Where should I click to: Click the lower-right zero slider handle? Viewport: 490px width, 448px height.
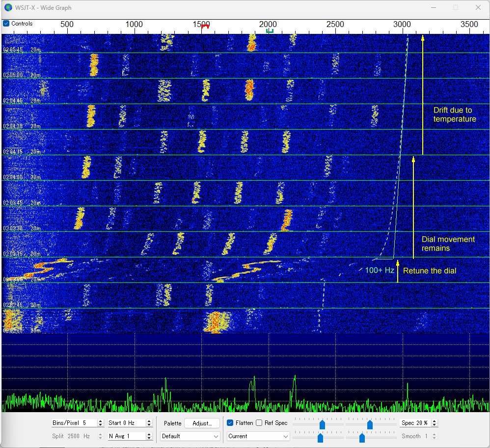[362, 437]
